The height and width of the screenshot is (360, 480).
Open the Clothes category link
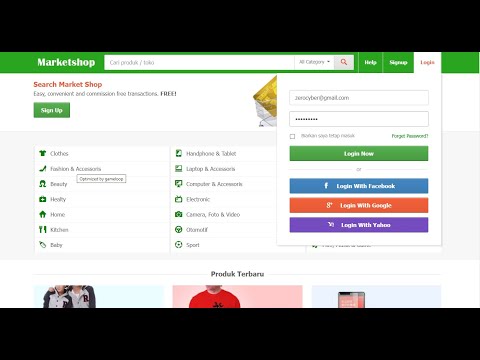(x=59, y=153)
